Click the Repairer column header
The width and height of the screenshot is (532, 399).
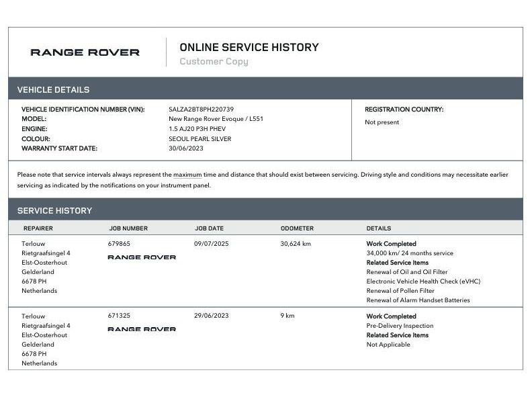click(38, 228)
